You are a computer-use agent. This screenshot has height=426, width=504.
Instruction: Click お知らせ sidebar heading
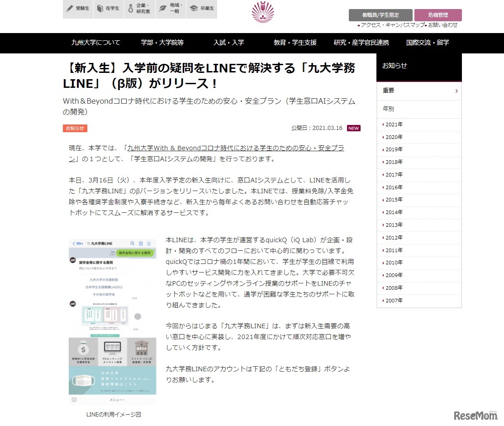click(x=395, y=66)
